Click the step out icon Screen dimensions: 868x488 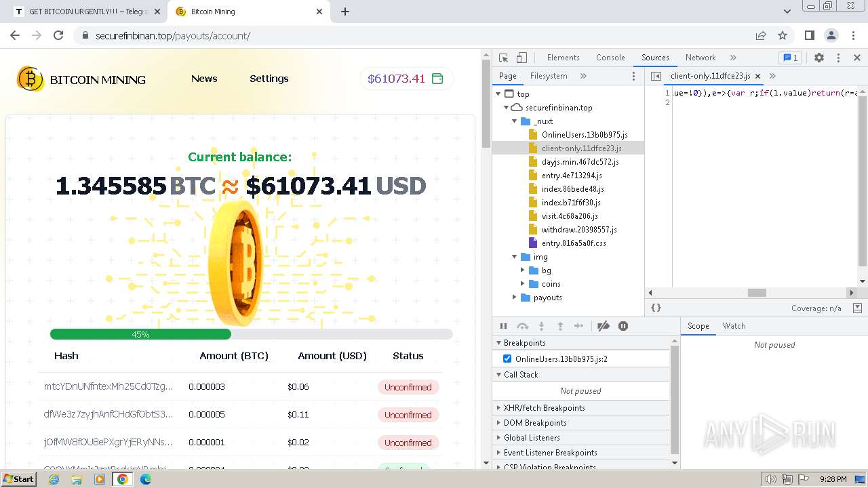click(x=560, y=326)
